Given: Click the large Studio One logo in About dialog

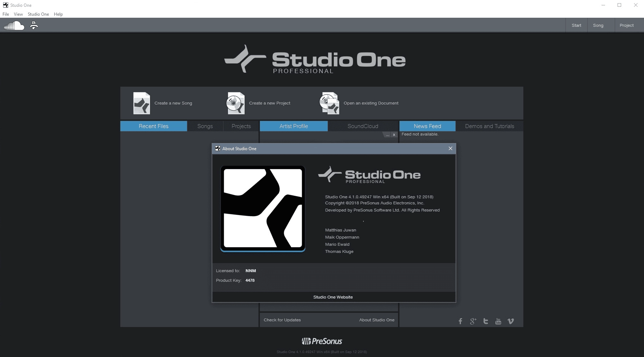Looking at the screenshot, I should (x=263, y=209).
